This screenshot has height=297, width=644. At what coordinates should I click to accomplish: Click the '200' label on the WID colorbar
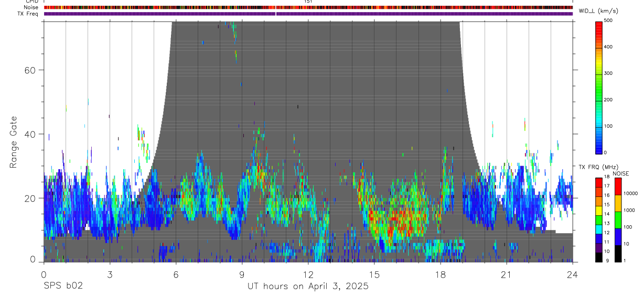click(608, 100)
